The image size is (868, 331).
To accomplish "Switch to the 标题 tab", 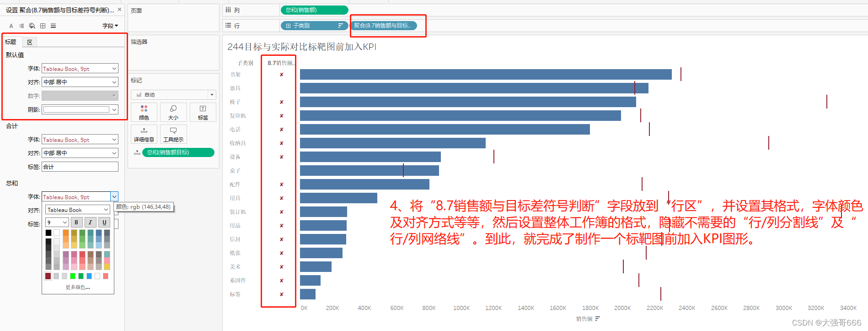I will coord(11,42).
